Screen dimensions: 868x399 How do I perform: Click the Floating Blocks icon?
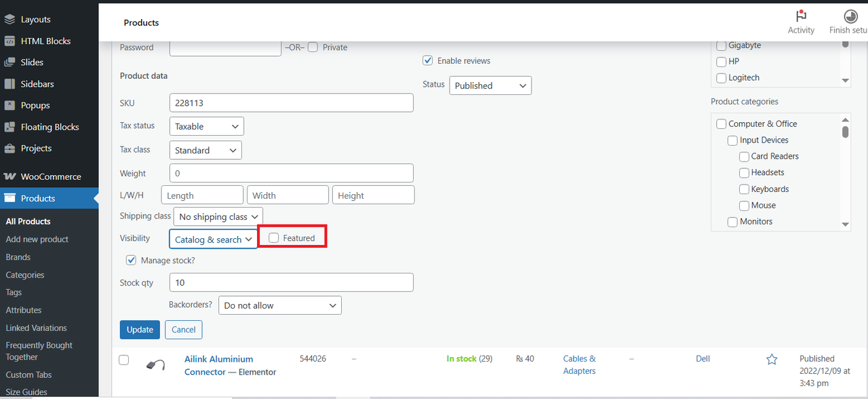pyautogui.click(x=9, y=127)
